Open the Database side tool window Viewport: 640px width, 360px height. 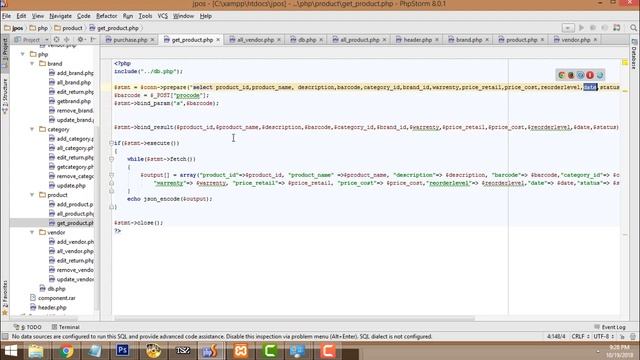coord(634,54)
